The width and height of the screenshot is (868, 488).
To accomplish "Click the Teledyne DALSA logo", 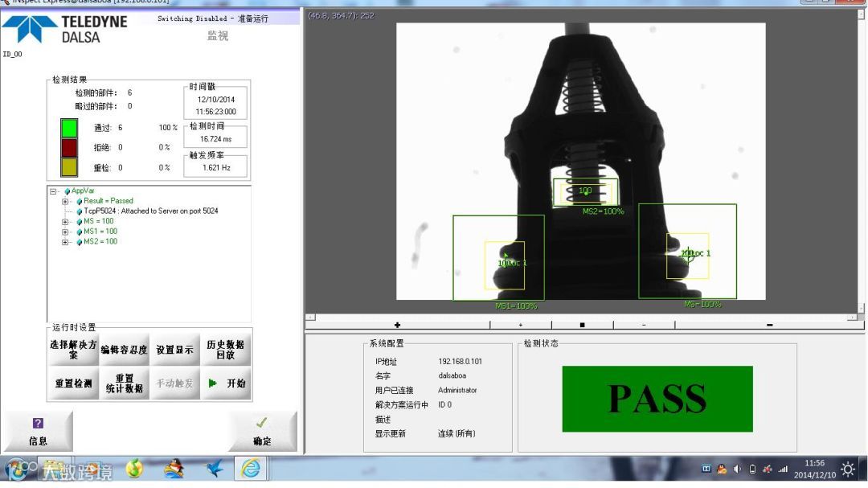I will click(65, 30).
